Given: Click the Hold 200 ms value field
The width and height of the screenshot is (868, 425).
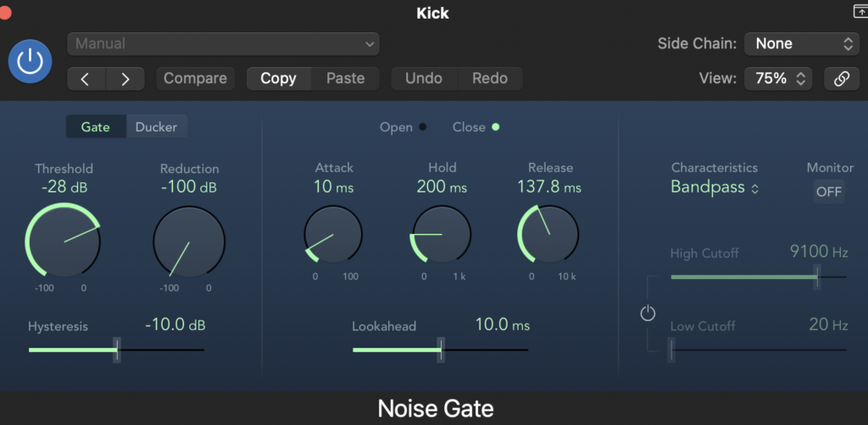Looking at the screenshot, I should [442, 187].
